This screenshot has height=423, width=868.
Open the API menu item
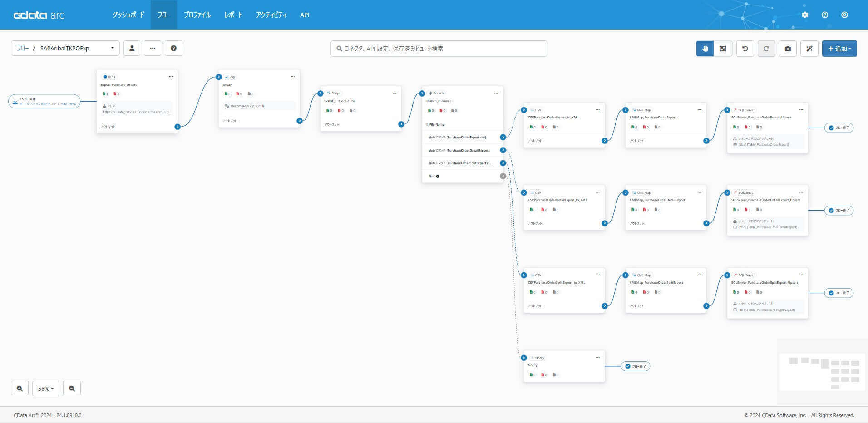(304, 15)
